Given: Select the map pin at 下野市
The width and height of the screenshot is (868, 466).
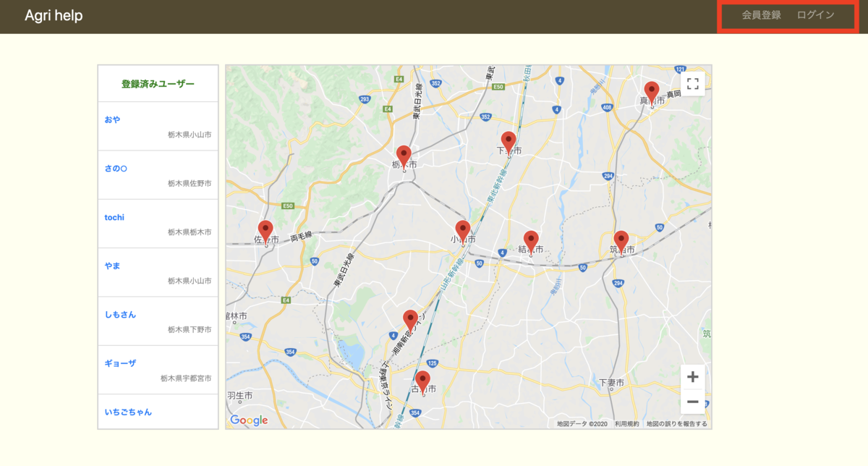Looking at the screenshot, I should click(509, 143).
